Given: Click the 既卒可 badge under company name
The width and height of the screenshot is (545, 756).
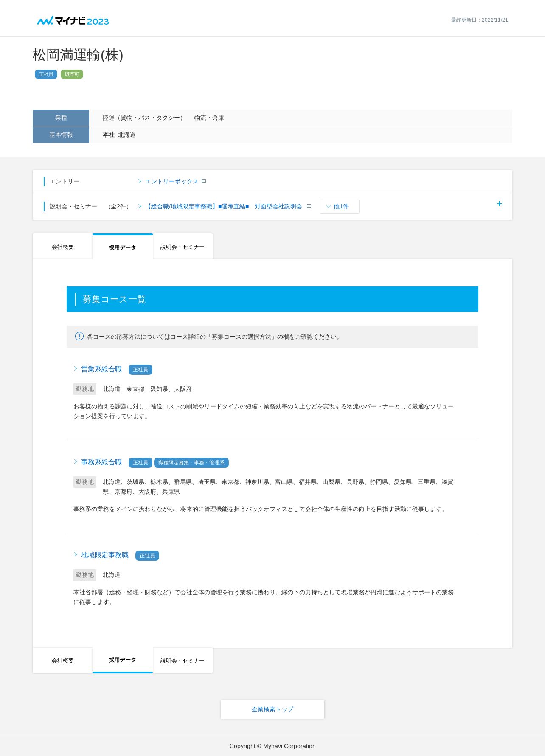Looking at the screenshot, I should [72, 74].
